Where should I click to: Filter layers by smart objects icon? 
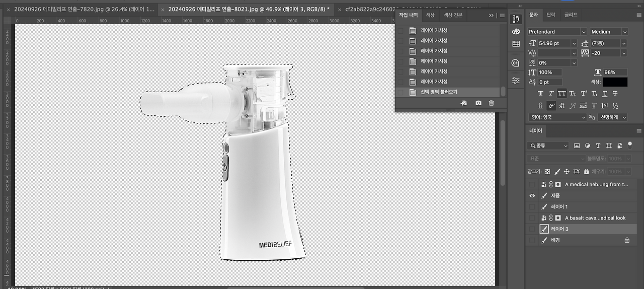tap(619, 146)
